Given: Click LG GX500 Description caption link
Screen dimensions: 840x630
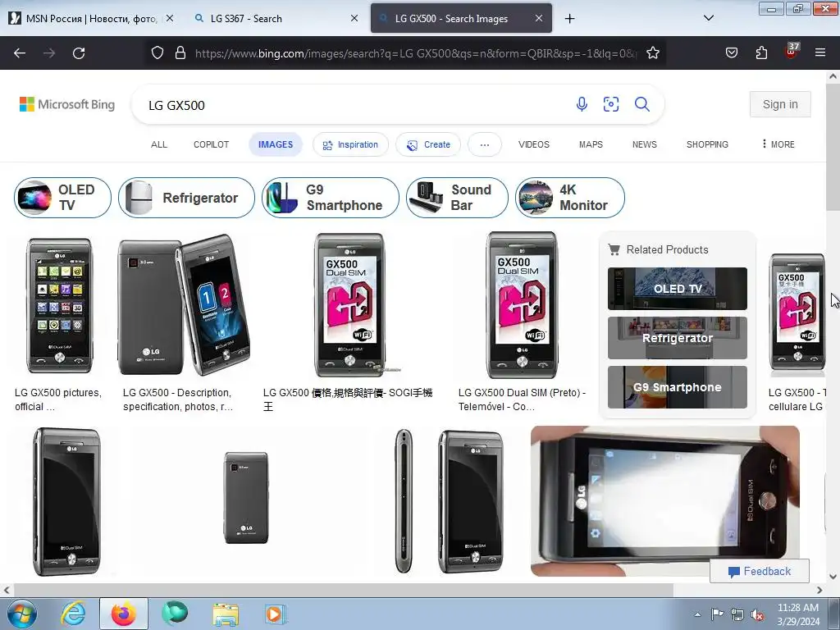Looking at the screenshot, I should click(178, 399).
